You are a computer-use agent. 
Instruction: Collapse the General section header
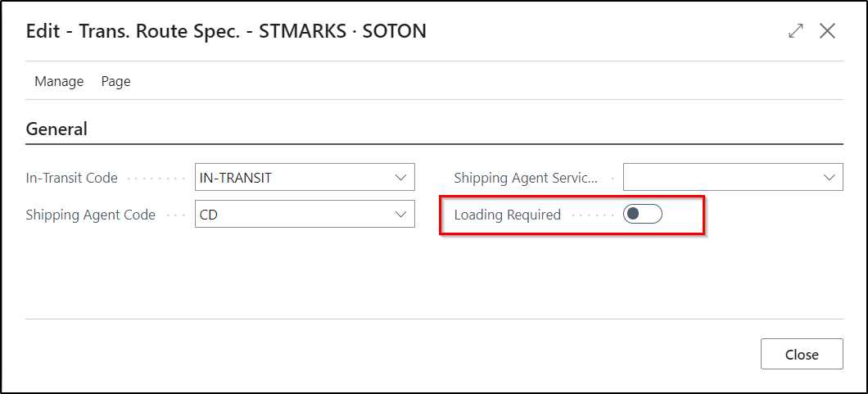(57, 129)
